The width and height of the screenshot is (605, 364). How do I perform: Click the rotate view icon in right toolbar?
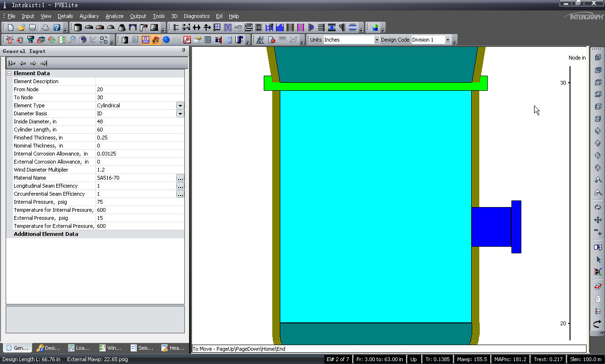[x=598, y=207]
